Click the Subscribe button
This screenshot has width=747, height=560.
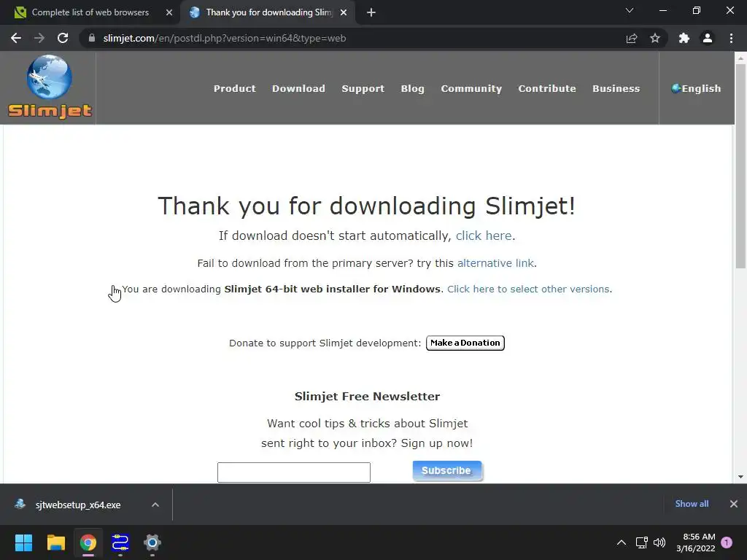447,470
